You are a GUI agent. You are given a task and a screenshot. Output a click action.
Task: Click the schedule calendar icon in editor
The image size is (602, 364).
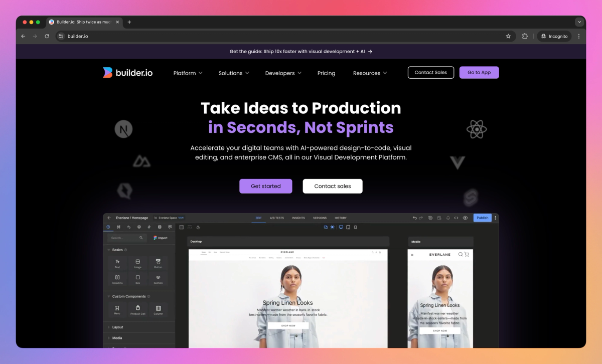coord(439,218)
